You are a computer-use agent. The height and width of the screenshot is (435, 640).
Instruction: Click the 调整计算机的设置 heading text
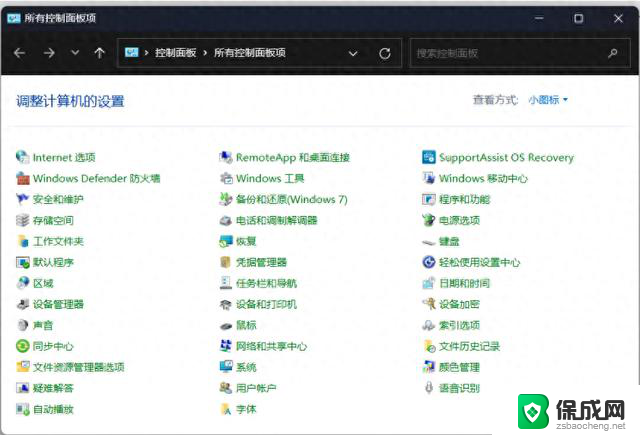70,101
